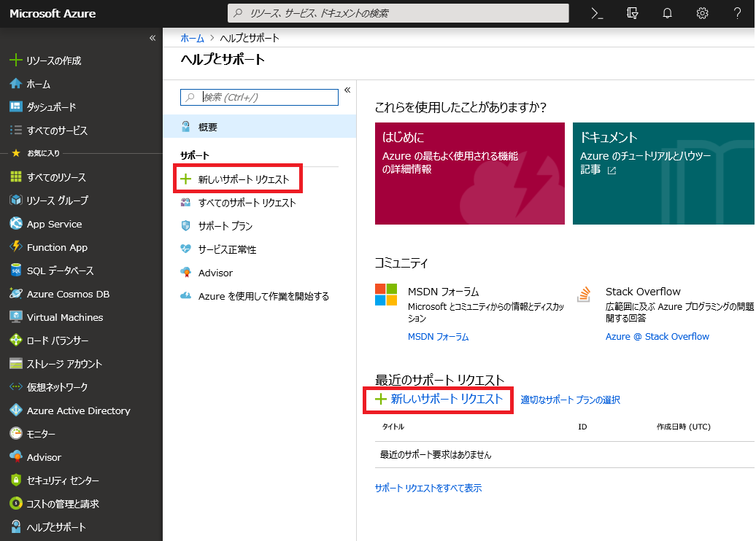Image resolution: width=756 pixels, height=541 pixels.
Task: Click the Azure Active Directory icon
Action: click(16, 410)
